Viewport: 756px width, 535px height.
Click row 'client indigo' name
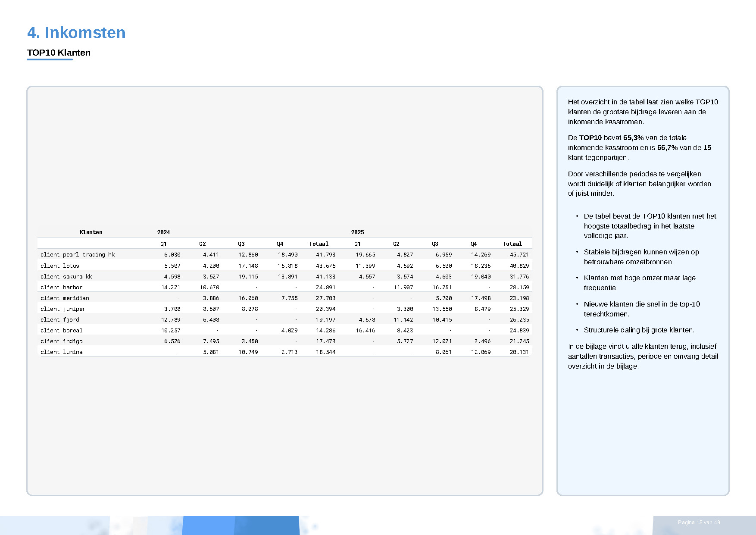61,341
